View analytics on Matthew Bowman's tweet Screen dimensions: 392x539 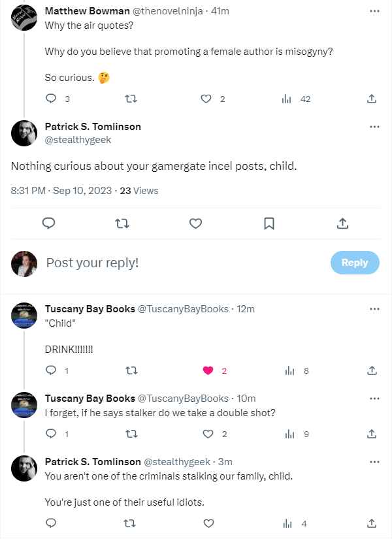pyautogui.click(x=286, y=99)
